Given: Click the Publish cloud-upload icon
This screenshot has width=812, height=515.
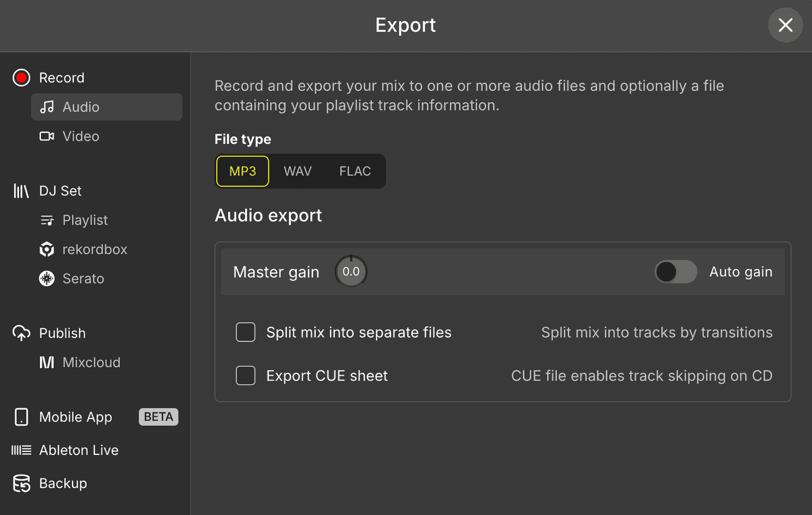Looking at the screenshot, I should pyautogui.click(x=21, y=333).
